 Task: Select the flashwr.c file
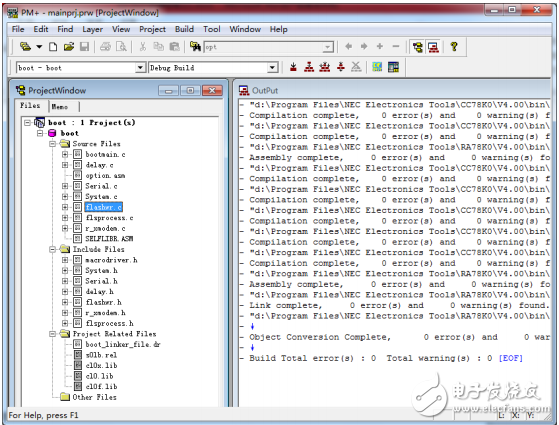pyautogui.click(x=104, y=207)
